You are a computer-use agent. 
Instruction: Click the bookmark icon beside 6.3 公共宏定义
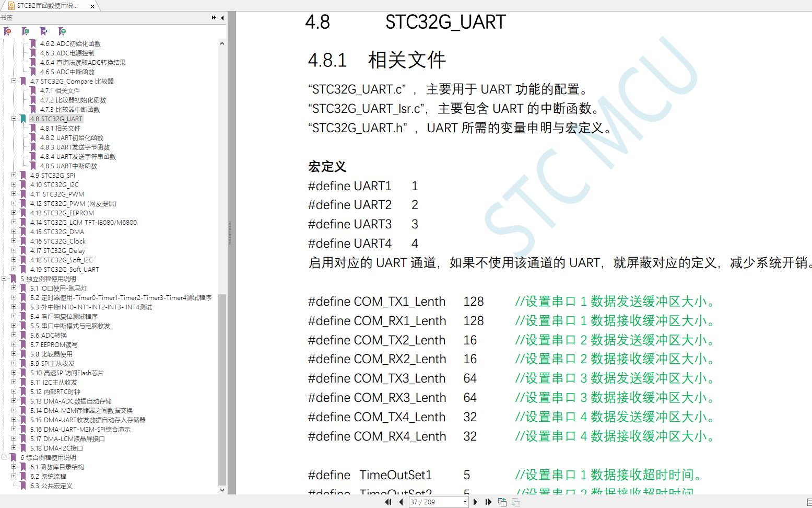tap(23, 486)
